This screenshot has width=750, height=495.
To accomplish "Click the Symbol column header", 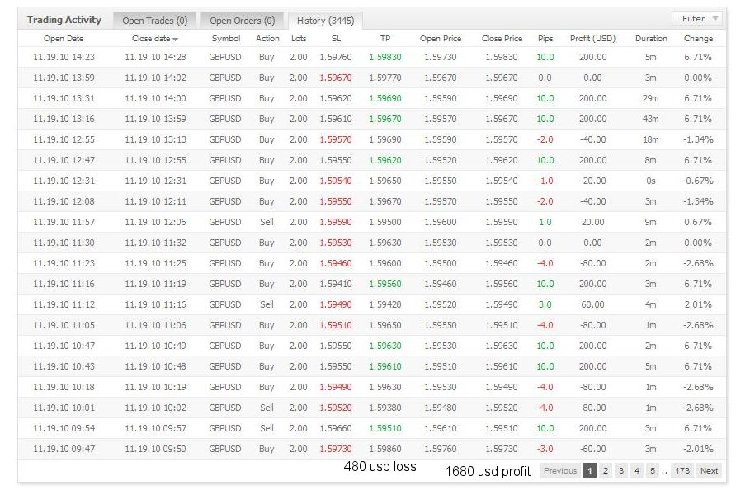I will (225, 38).
